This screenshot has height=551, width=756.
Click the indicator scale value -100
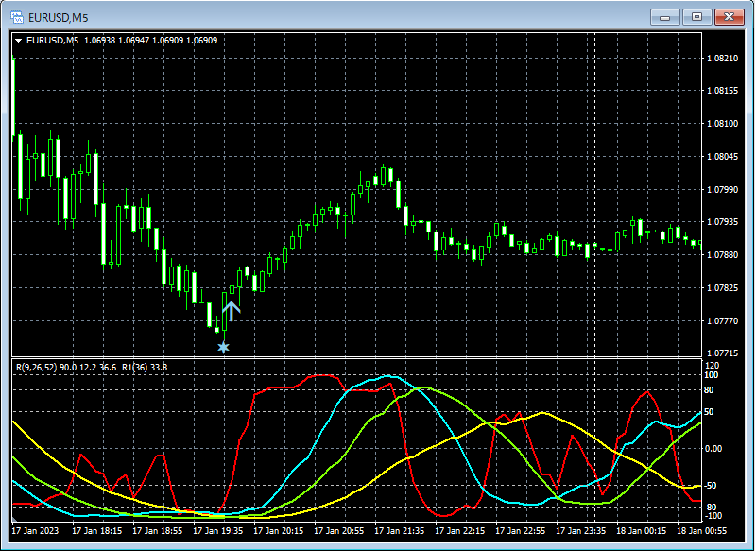[713, 516]
